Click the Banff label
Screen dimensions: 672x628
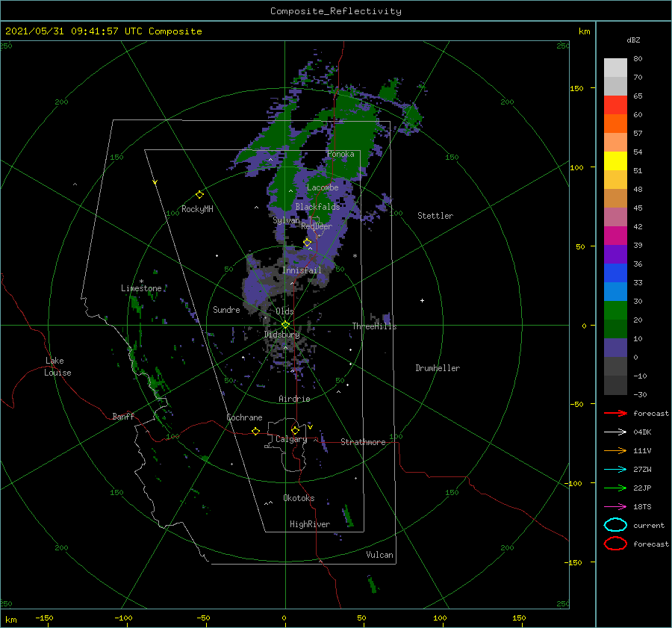click(123, 416)
